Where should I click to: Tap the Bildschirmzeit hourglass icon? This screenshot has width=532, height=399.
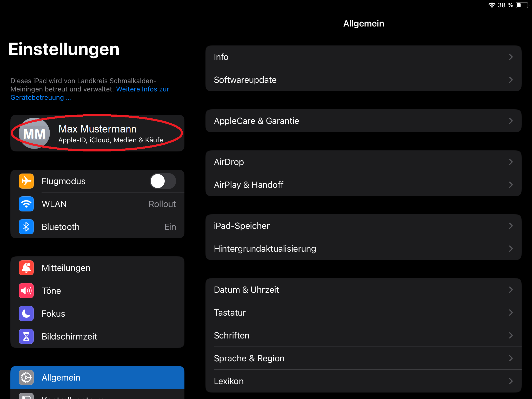point(26,336)
